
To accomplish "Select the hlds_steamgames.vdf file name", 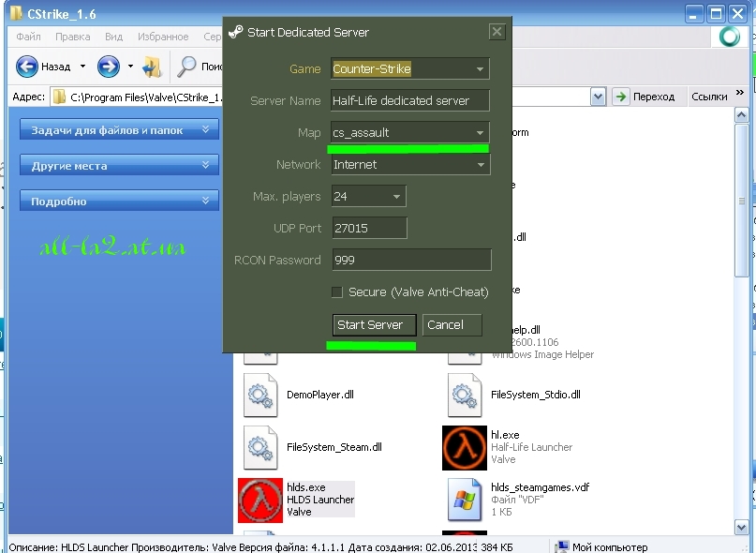I will click(540, 487).
